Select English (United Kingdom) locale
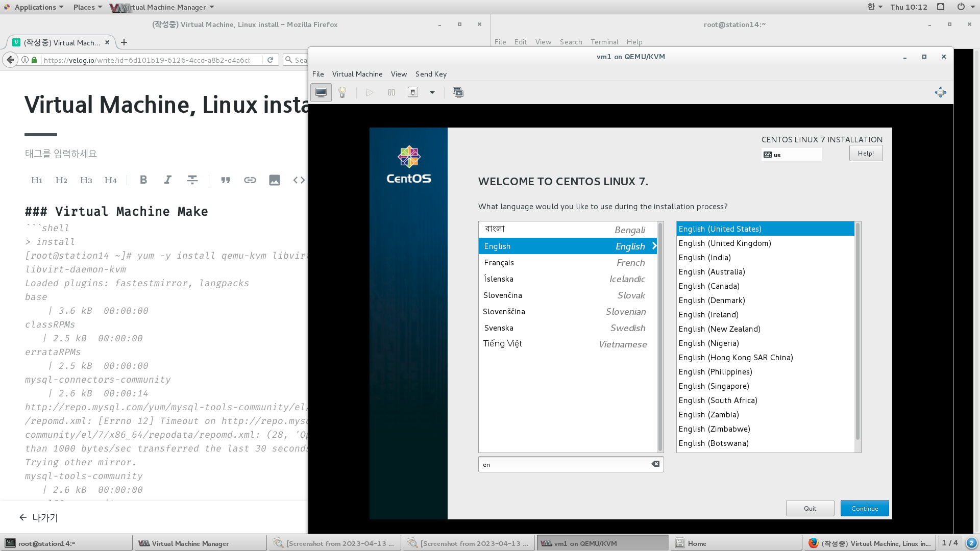The height and width of the screenshot is (551, 980). 725,243
